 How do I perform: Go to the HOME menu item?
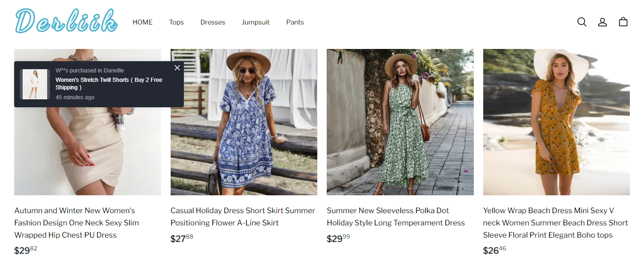142,22
